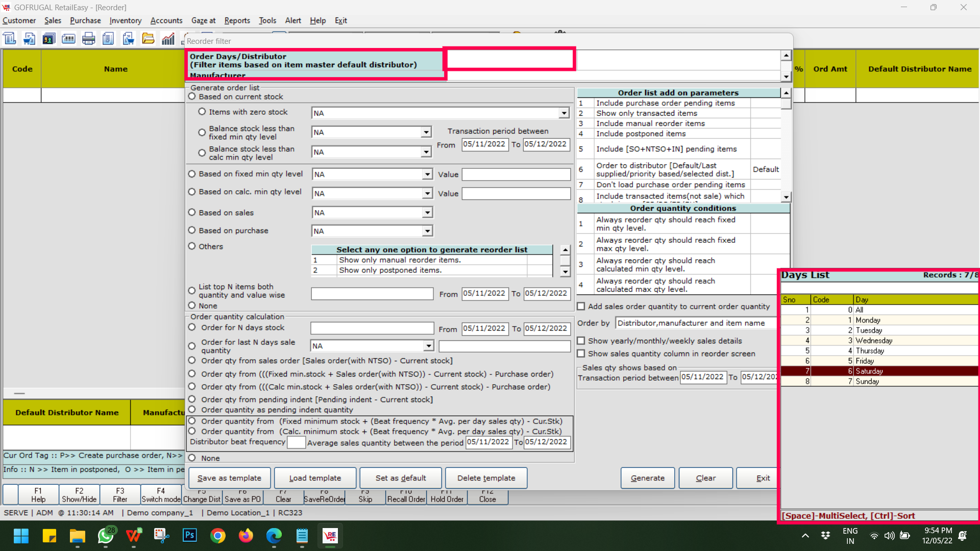Open the sales chart toolbar icon
This screenshot has height=551, width=980.
168,39
